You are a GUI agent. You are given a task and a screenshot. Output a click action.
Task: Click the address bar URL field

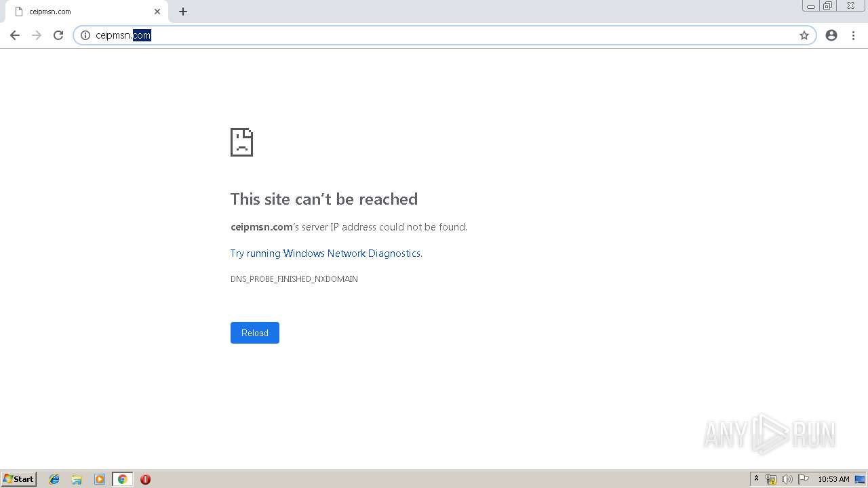444,35
